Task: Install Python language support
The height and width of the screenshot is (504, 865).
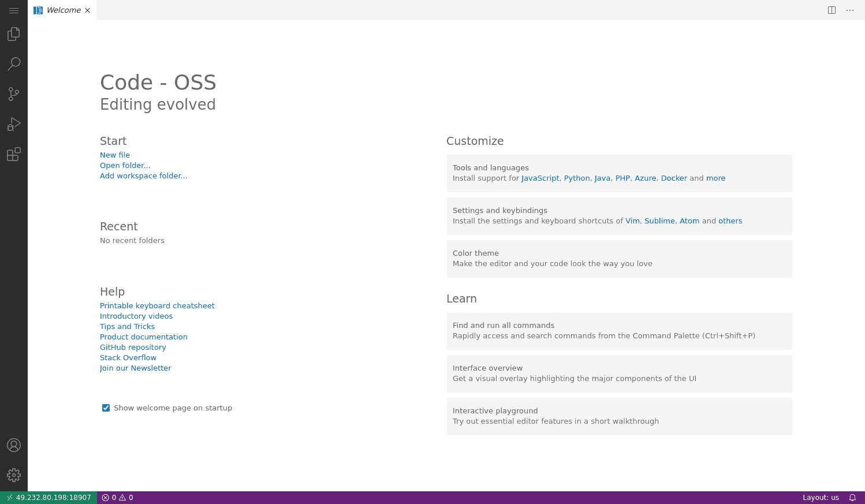Action: [x=577, y=178]
